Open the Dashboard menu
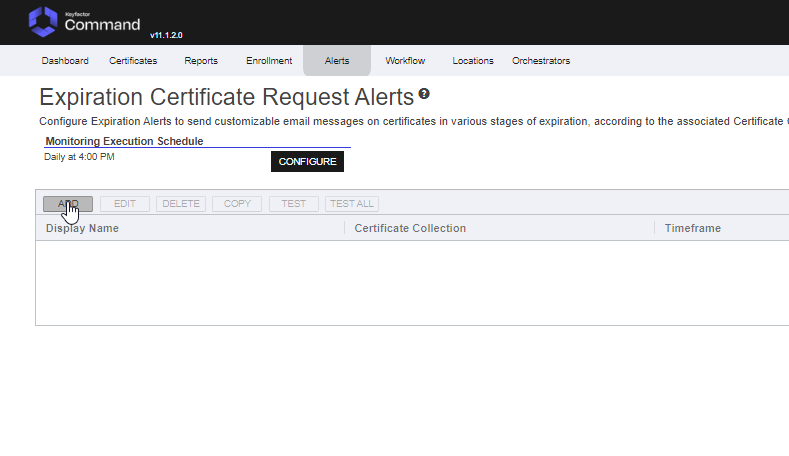789x456 pixels. pyautogui.click(x=65, y=61)
